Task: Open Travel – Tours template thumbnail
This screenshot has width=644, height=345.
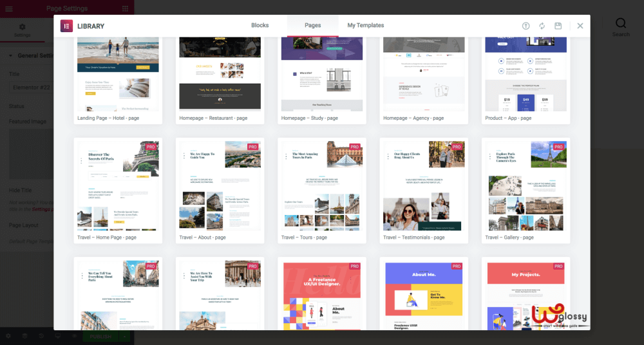Action: pyautogui.click(x=321, y=185)
